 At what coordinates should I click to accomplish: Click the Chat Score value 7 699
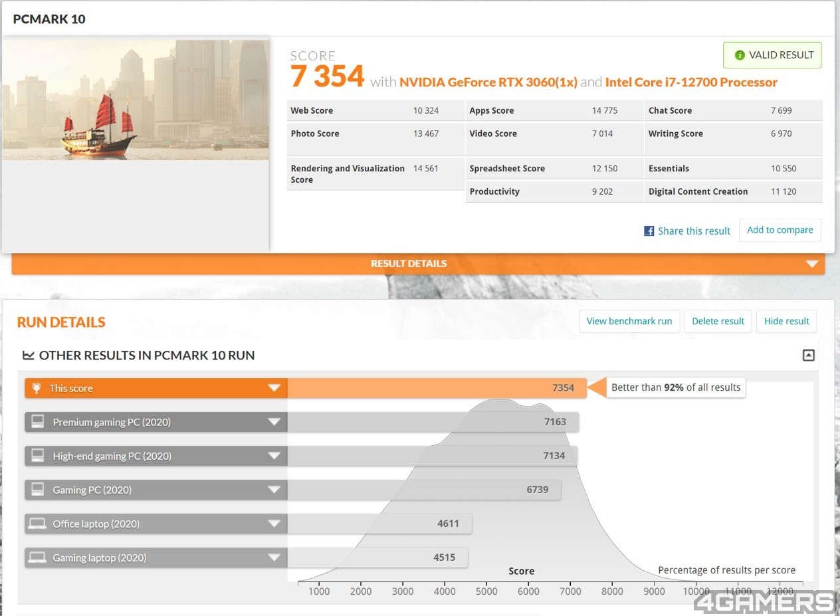(782, 110)
